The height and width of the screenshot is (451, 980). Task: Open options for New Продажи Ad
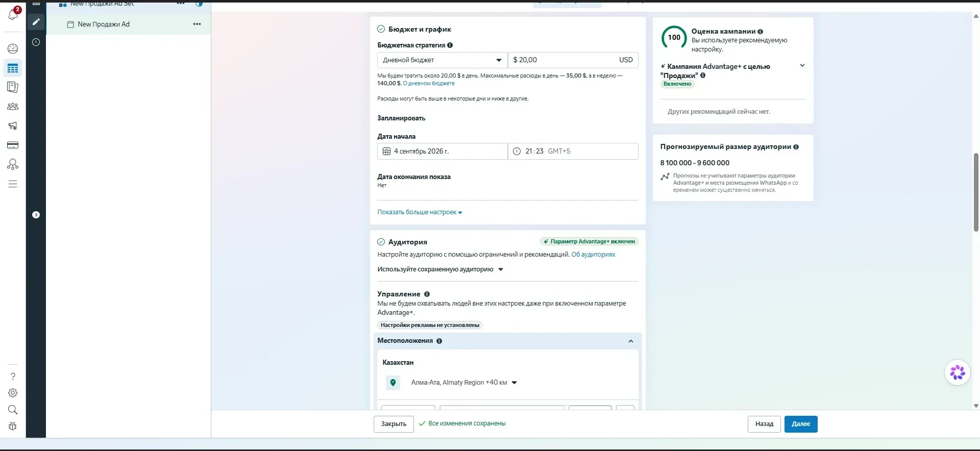(x=197, y=24)
